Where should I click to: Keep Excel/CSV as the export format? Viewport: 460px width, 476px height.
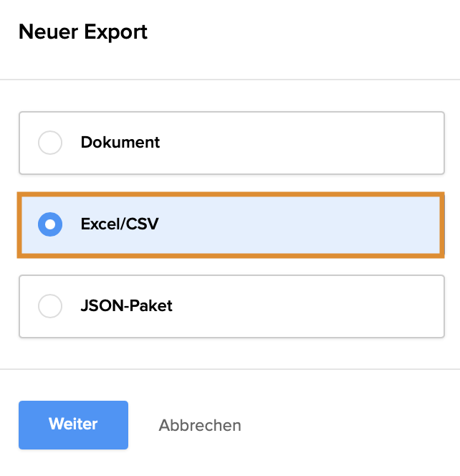coord(50,224)
